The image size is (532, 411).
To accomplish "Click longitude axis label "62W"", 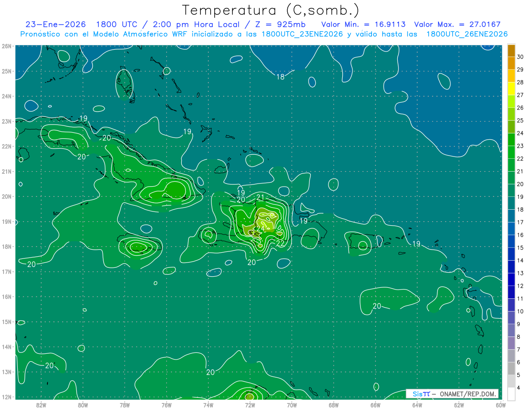I will [x=459, y=405].
